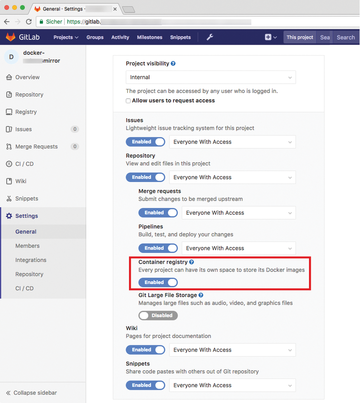Check Allow users to request access
360x403 pixels.
click(128, 101)
